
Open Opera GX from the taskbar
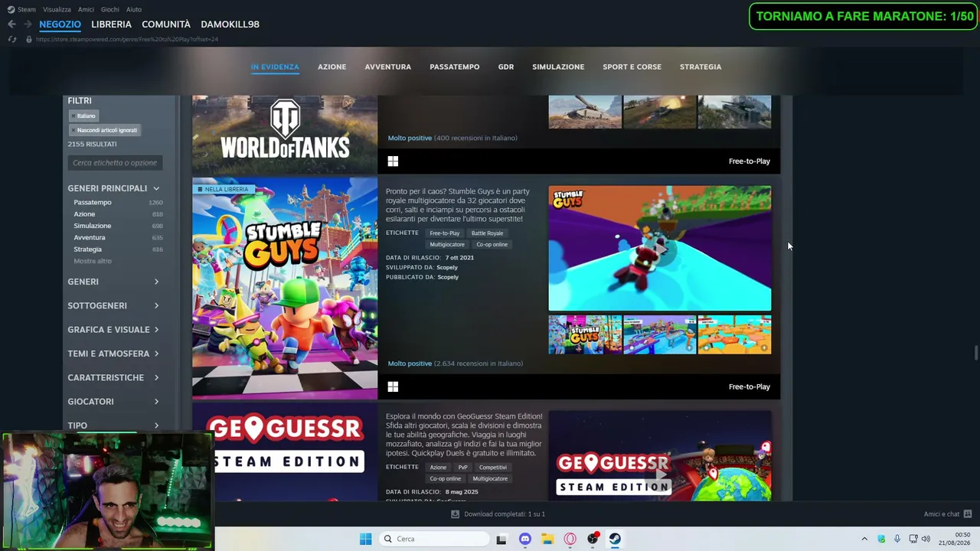coord(570,539)
